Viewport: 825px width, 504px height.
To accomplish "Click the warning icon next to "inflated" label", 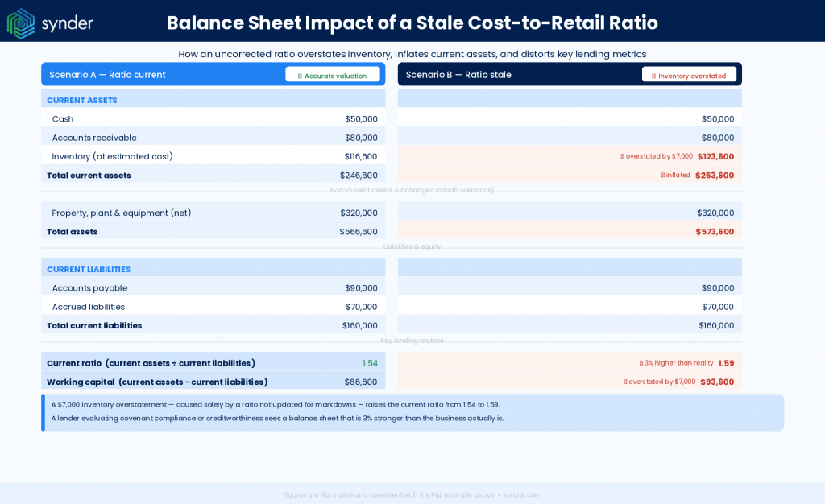I will (663, 175).
